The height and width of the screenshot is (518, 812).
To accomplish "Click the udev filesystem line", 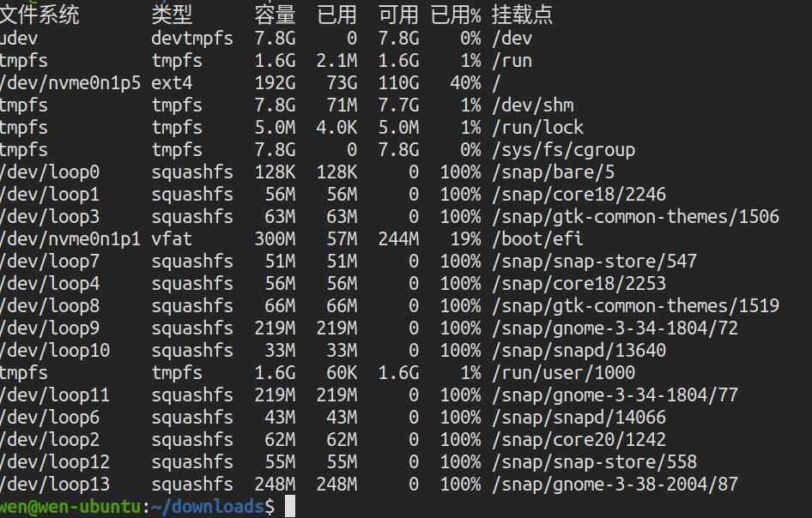I will pos(19,38).
